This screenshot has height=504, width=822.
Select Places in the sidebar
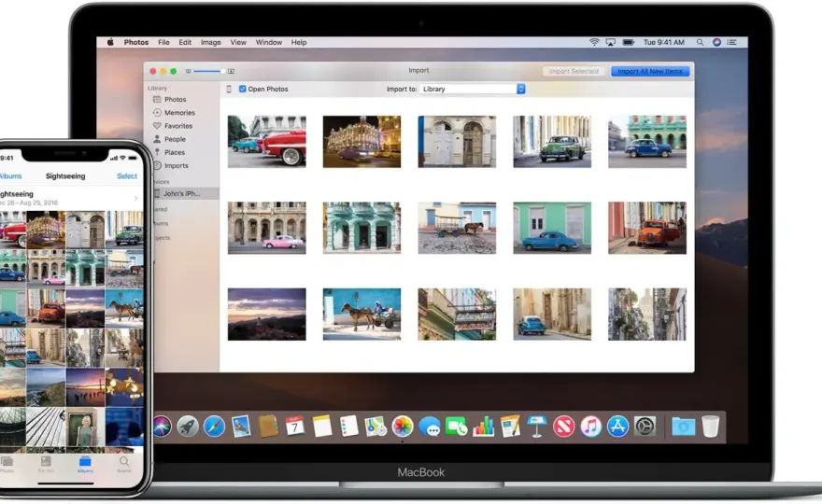coord(175,152)
